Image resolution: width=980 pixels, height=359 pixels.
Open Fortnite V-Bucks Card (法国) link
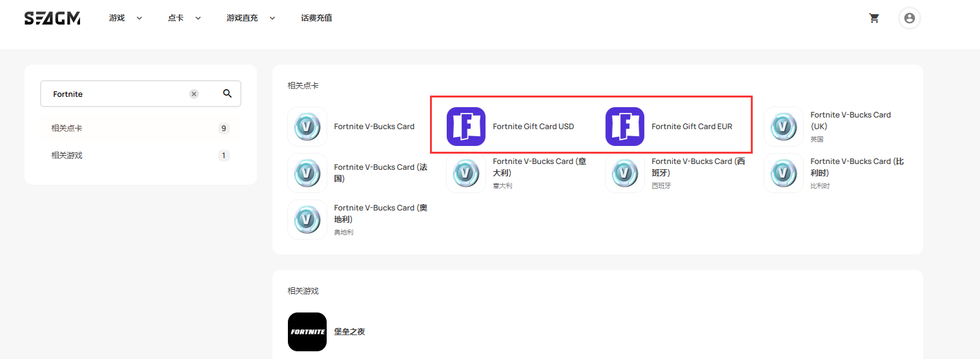click(x=380, y=172)
